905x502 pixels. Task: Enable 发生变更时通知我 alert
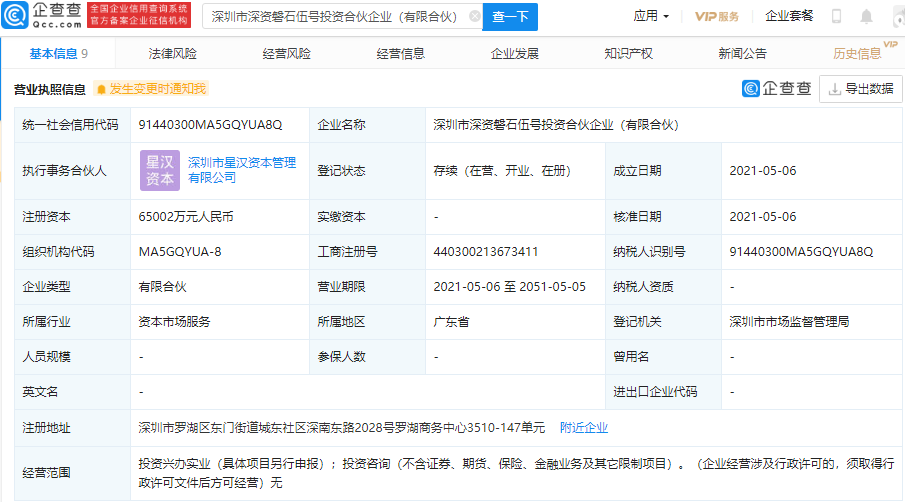(151, 89)
